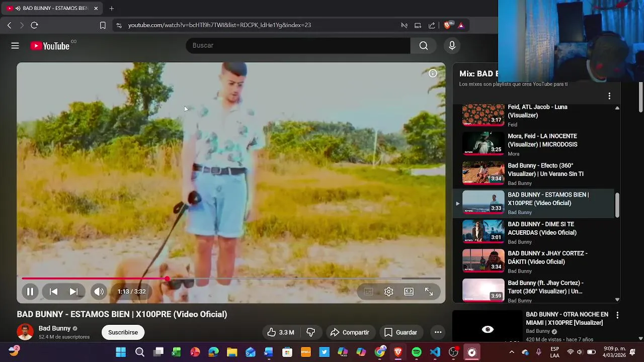The image size is (644, 362).
Task: Open Bad Bunny channel avatar
Action: 25,332
